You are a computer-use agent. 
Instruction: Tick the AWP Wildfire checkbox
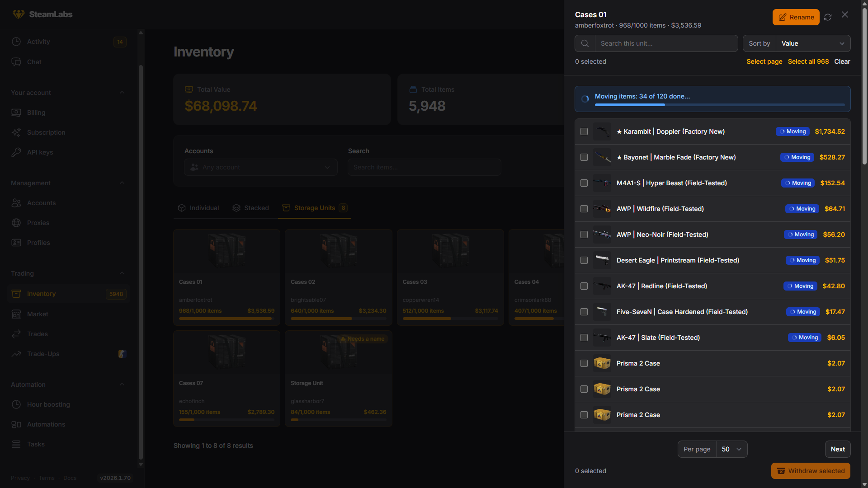[x=584, y=209]
